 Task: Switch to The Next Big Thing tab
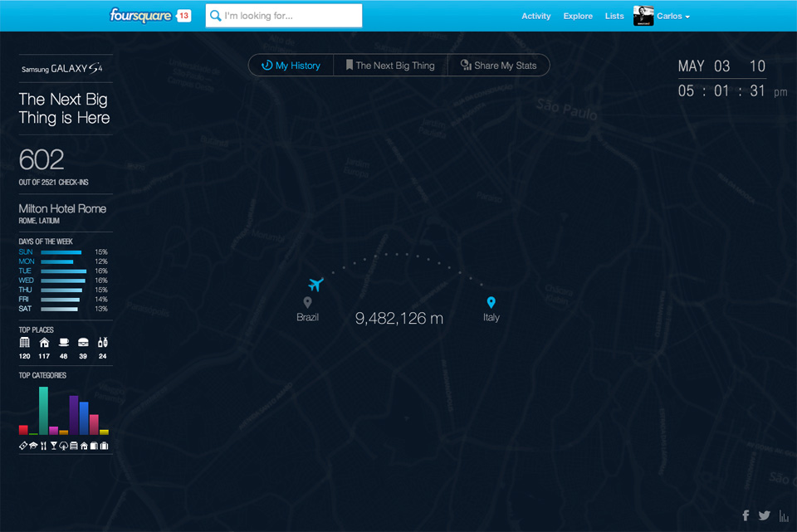point(390,65)
